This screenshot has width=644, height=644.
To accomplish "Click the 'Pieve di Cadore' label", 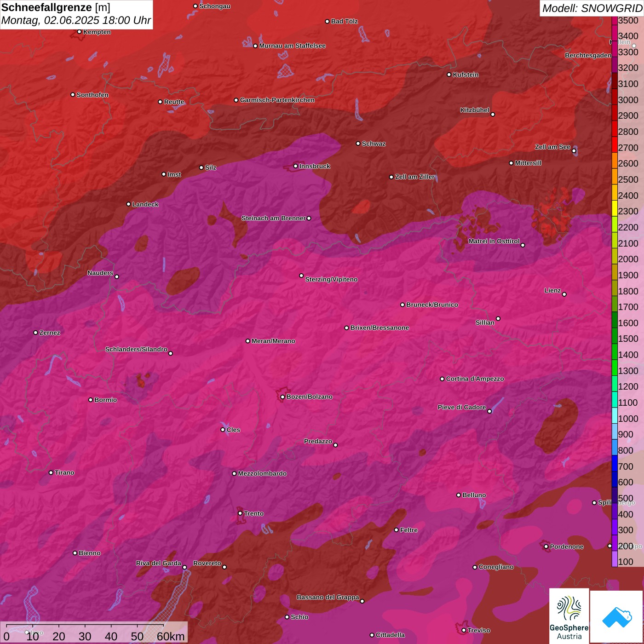I will pos(462,407).
